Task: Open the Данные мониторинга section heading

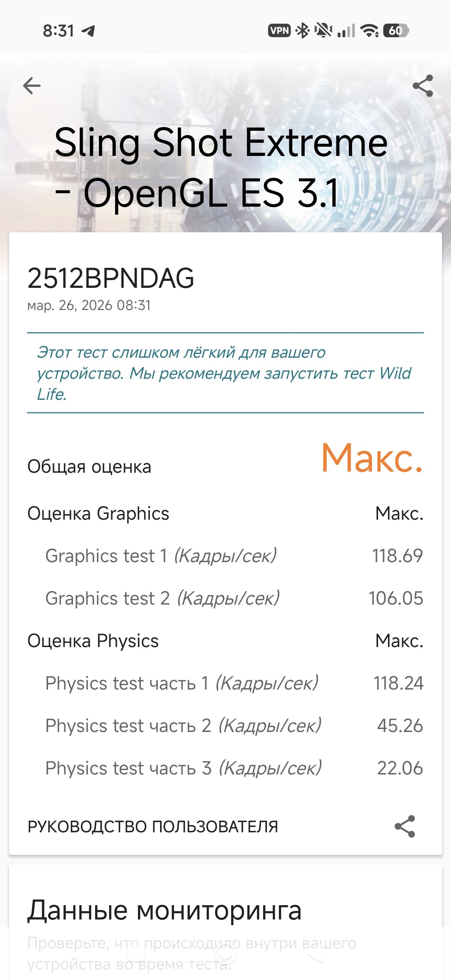Action: click(x=164, y=910)
